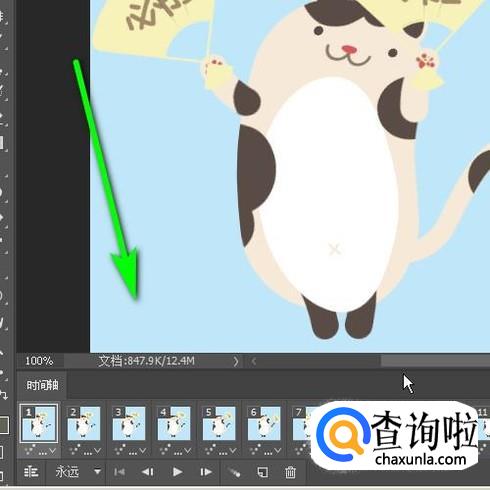Open the status bar info arrow menu

236,361
